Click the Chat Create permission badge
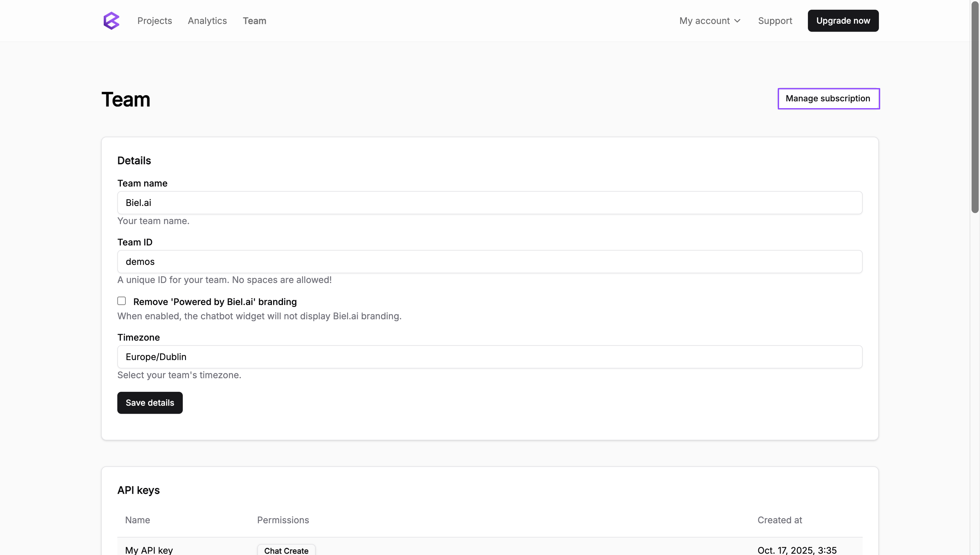The height and width of the screenshot is (555, 980). (286, 550)
